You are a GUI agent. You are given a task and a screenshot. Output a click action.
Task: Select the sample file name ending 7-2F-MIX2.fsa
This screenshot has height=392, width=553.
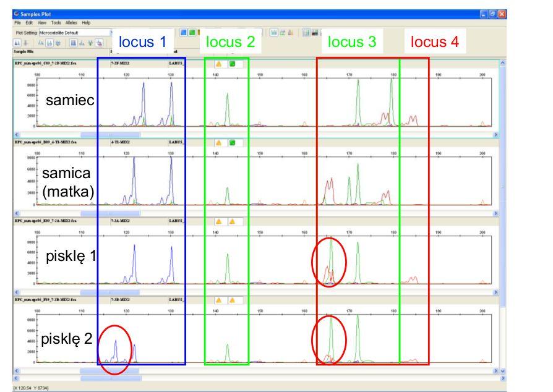46,64
